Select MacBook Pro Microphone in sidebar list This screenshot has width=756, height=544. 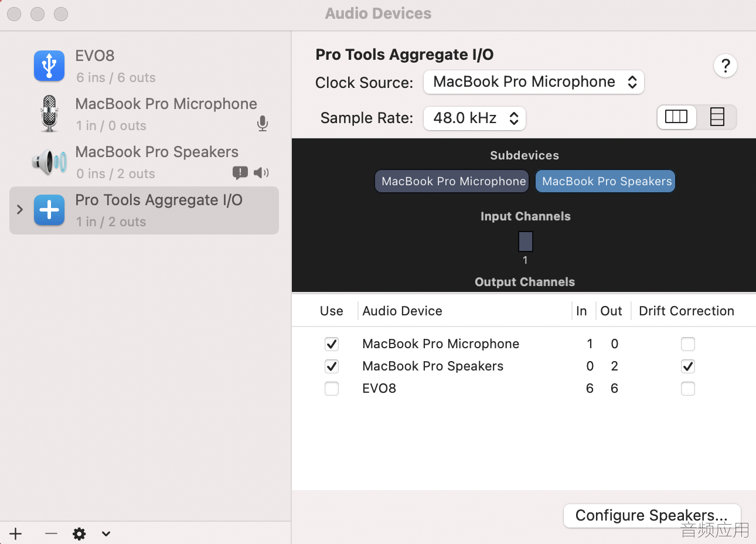tap(144, 114)
